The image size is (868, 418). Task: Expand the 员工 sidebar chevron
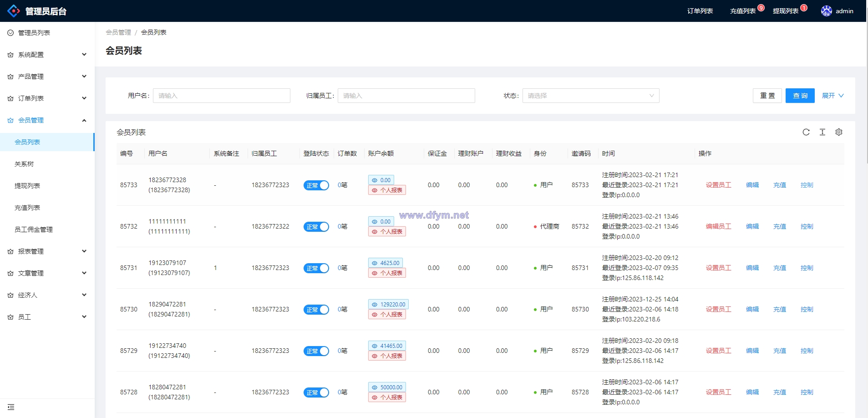(84, 317)
